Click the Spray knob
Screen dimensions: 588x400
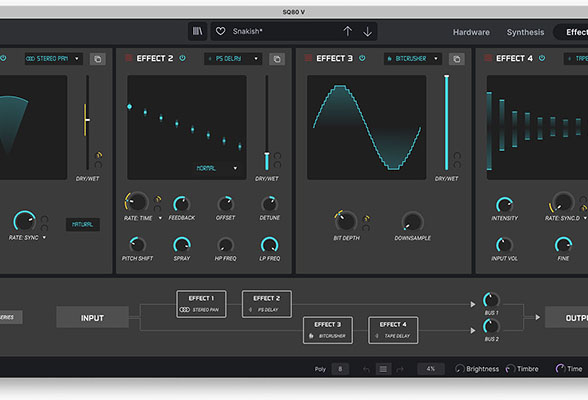[x=182, y=245]
